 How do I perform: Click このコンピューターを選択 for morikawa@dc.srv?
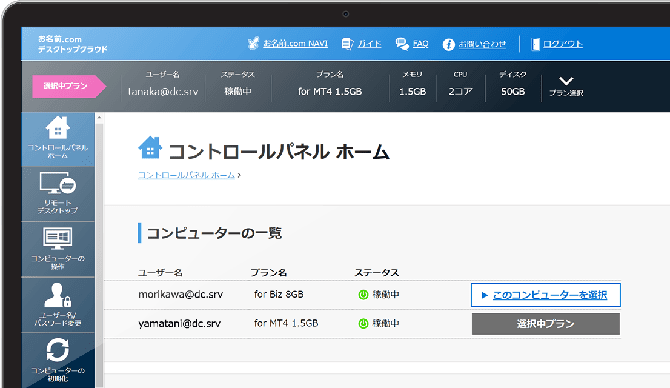point(546,295)
